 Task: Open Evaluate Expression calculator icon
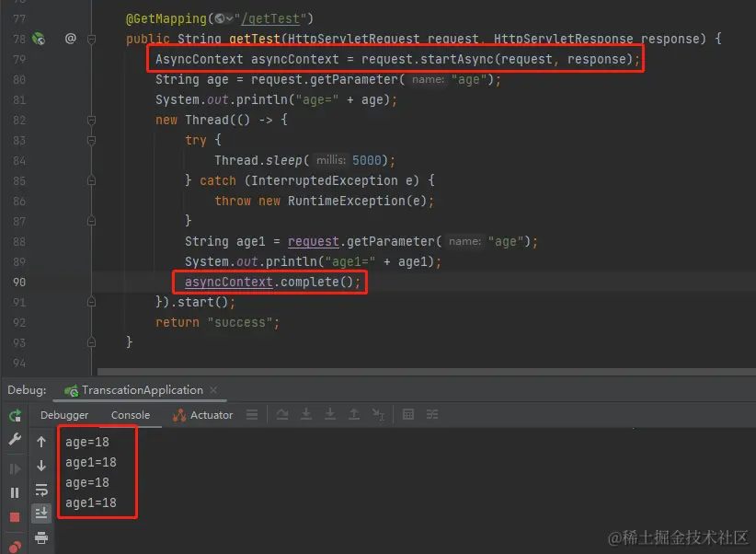pyautogui.click(x=408, y=414)
